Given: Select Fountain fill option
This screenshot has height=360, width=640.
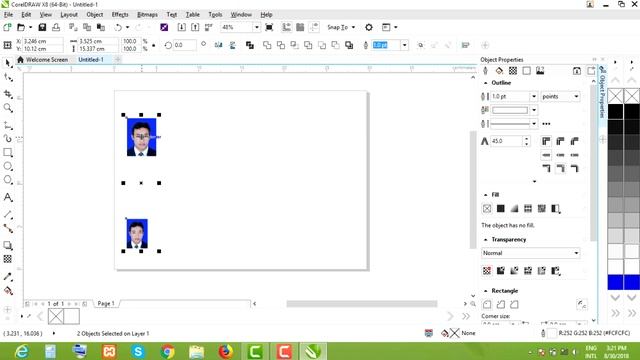Looking at the screenshot, I should (514, 209).
